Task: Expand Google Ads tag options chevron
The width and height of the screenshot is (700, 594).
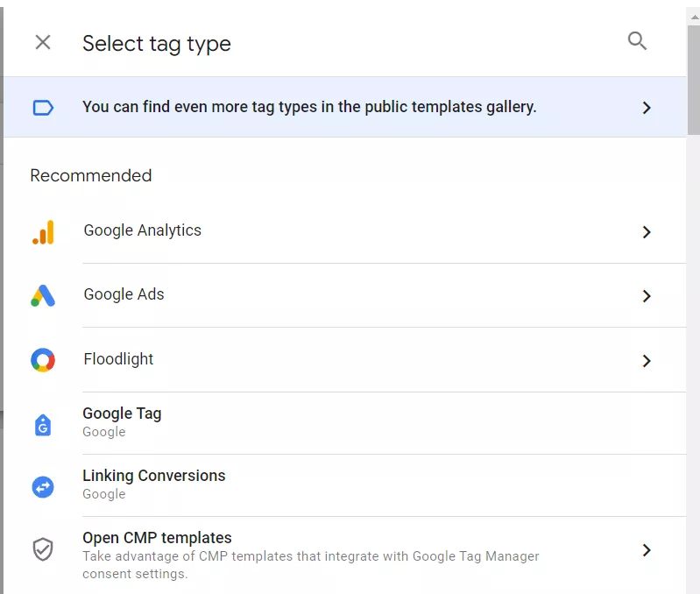Action: 647,296
